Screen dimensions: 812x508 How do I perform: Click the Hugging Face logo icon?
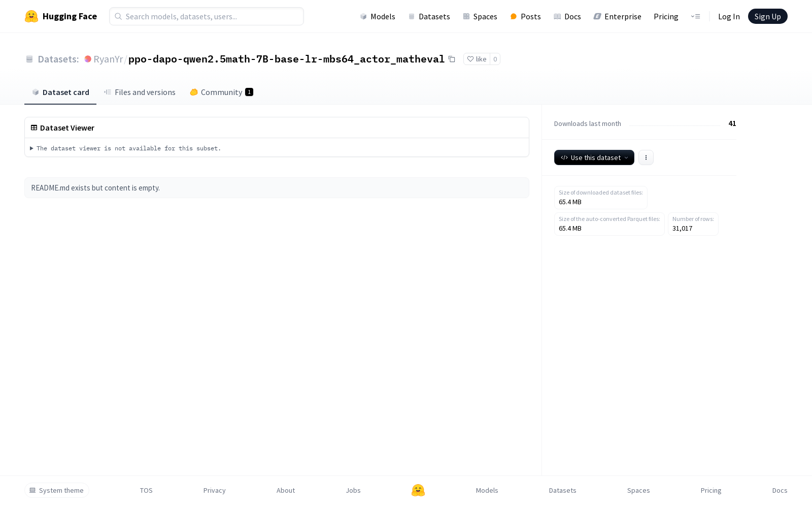31,16
